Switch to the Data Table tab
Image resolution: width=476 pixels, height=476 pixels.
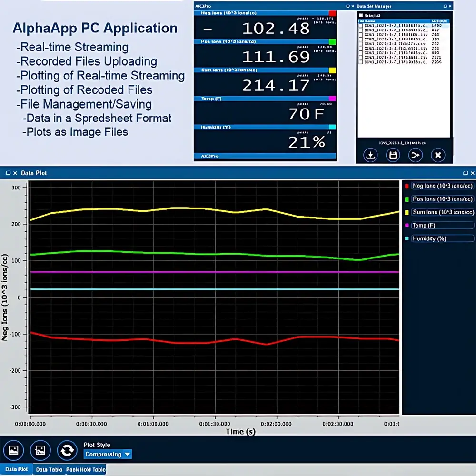49,469
